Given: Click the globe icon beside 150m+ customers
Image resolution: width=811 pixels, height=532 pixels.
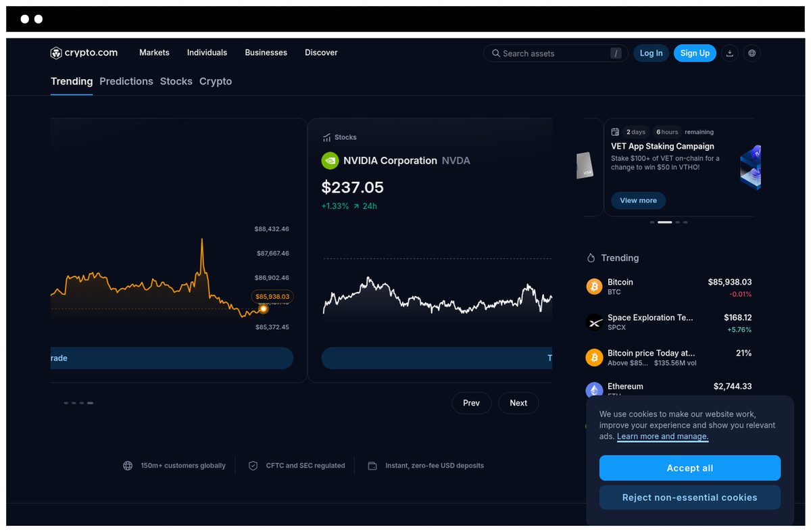Looking at the screenshot, I should coord(128,466).
